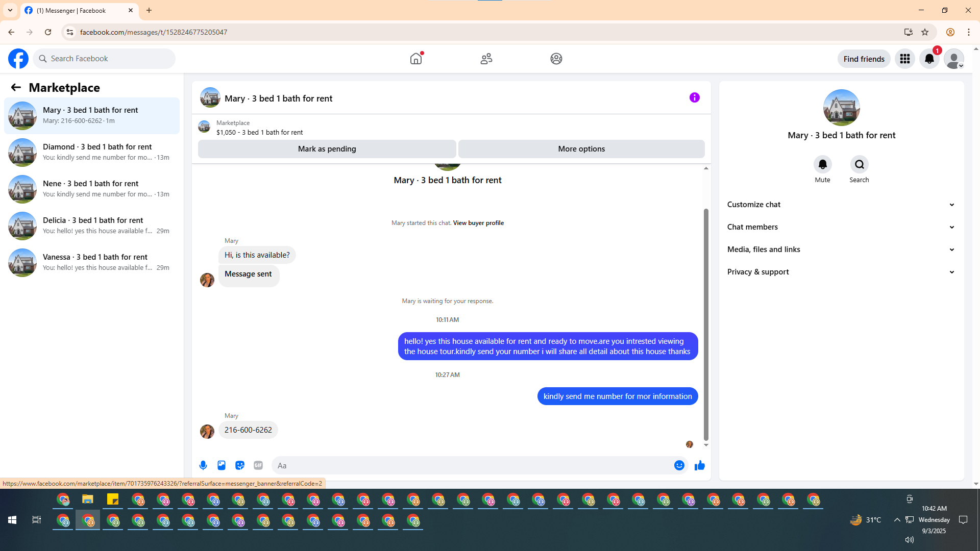Open Diamond's 3 bed 1 bath conversation
980x551 pixels.
tap(92, 153)
